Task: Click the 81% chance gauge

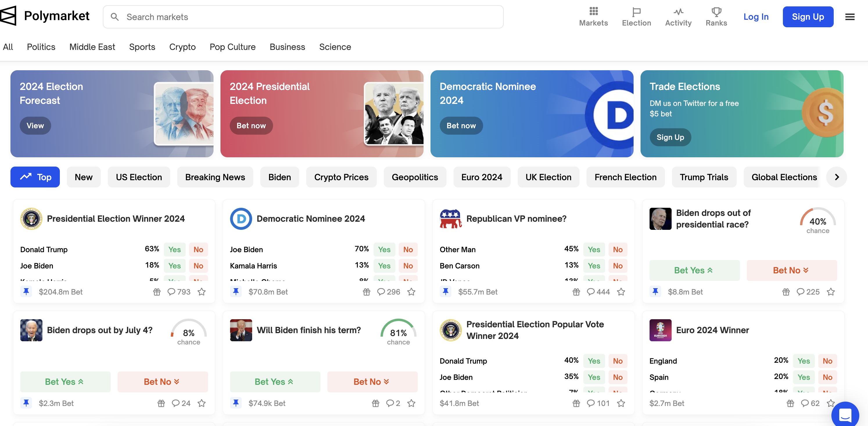Action: pos(398,333)
